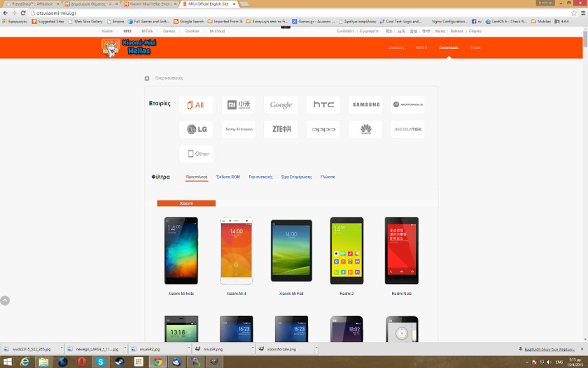This screenshot has width=588, height=368.
Task: Open the Mobiles bookmarks folder
Action: pyautogui.click(x=540, y=22)
